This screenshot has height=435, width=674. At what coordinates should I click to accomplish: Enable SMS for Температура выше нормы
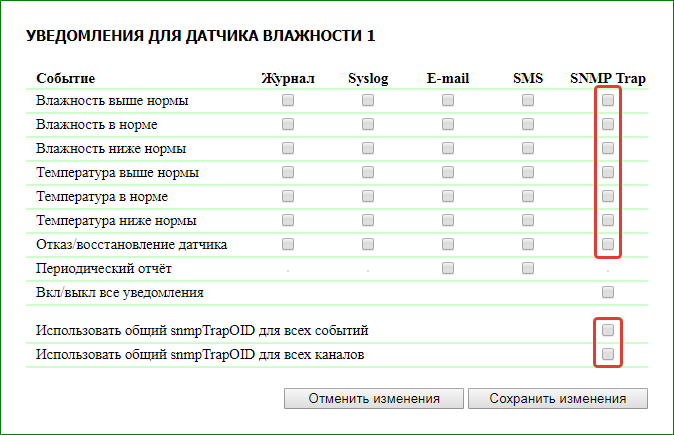[x=528, y=172]
